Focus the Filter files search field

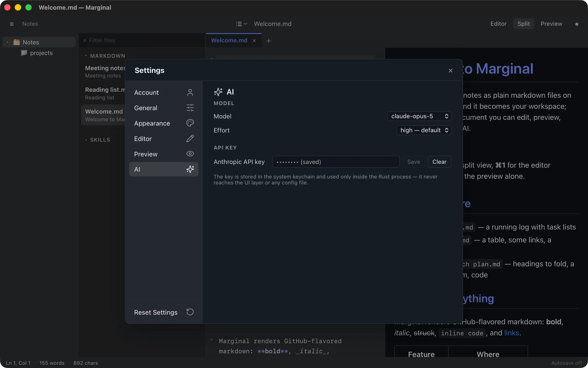coord(142,40)
